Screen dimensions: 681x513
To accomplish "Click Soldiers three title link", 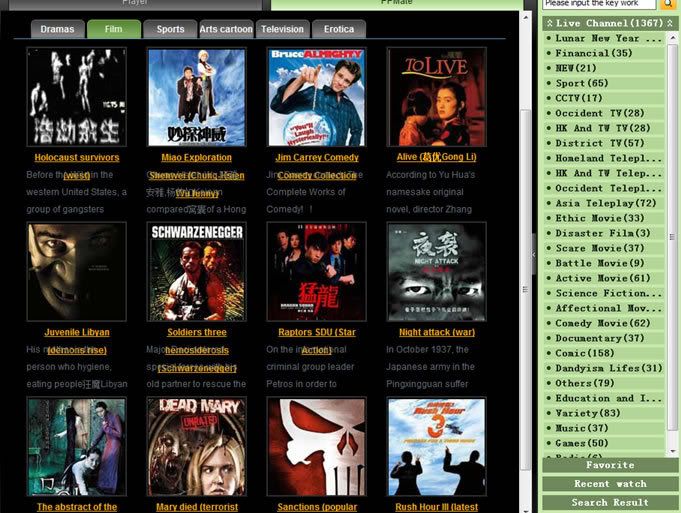I will pyautogui.click(x=197, y=332).
